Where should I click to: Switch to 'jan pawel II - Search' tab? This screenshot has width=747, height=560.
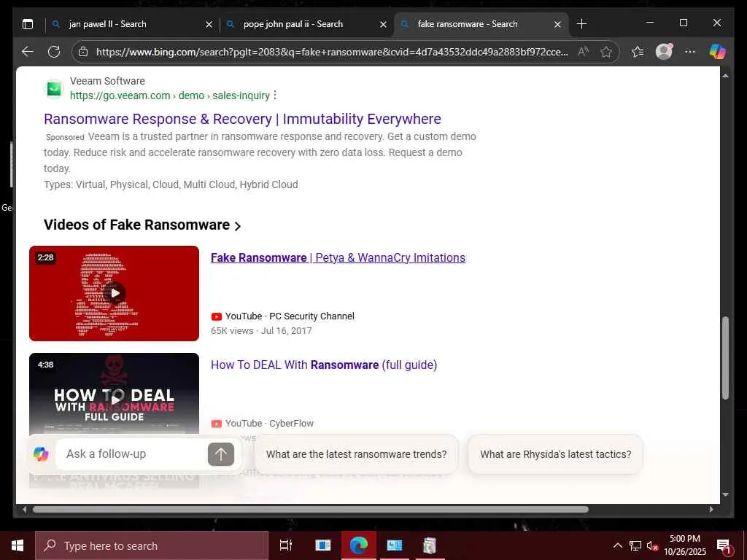132,24
